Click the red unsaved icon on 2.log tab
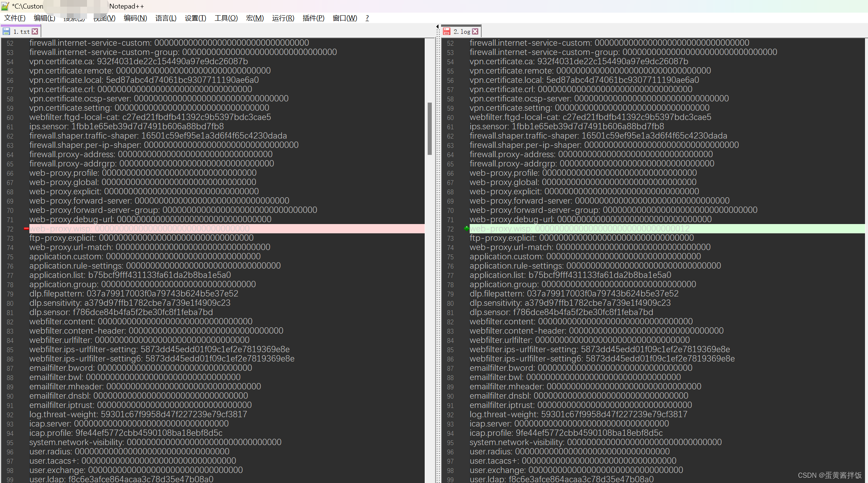Image resolution: width=868 pixels, height=483 pixels. [447, 32]
